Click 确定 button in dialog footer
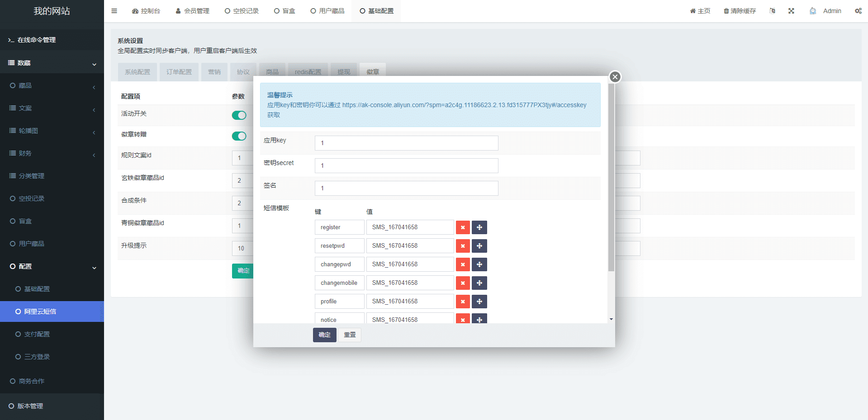This screenshot has width=868, height=420. [324, 335]
